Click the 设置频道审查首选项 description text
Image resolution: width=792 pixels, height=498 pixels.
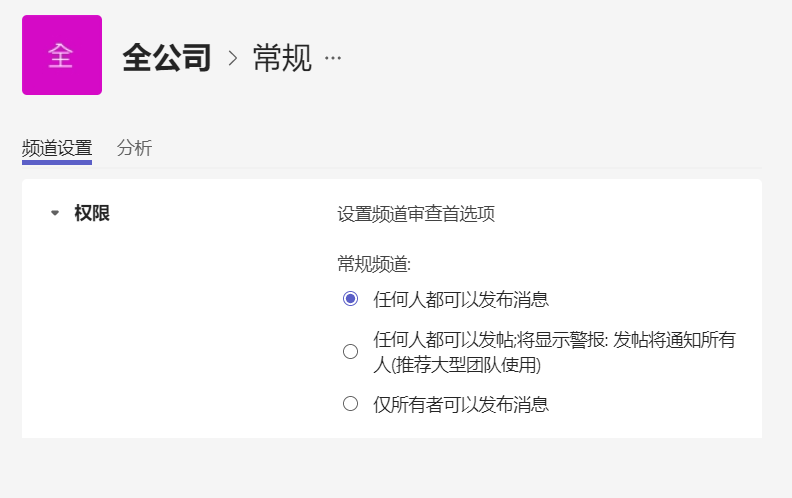tap(416, 214)
